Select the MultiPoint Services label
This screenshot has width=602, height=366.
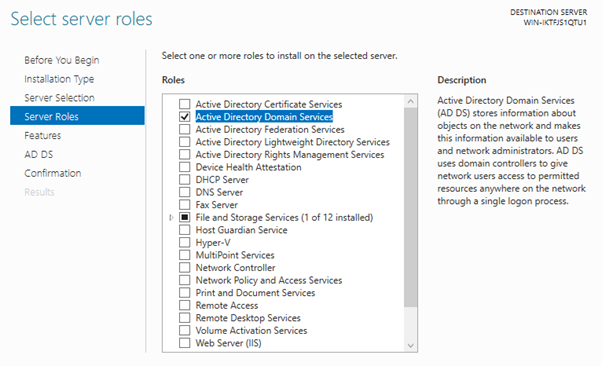pyautogui.click(x=235, y=255)
